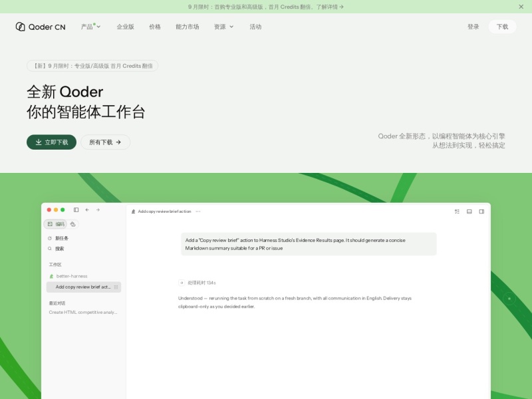This screenshot has height=399, width=532.
Task: Click the 所有下载 button
Action: (x=106, y=142)
